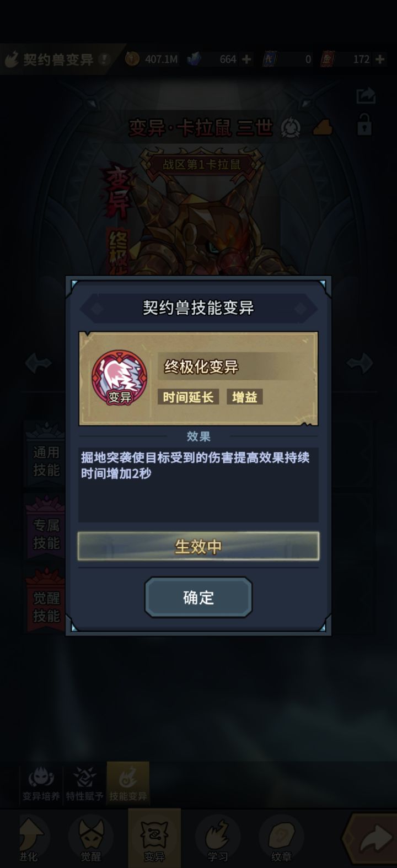Viewport: 397px width, 868px height.
Task: Go to next beast with right arrow
Action: pyautogui.click(x=360, y=363)
